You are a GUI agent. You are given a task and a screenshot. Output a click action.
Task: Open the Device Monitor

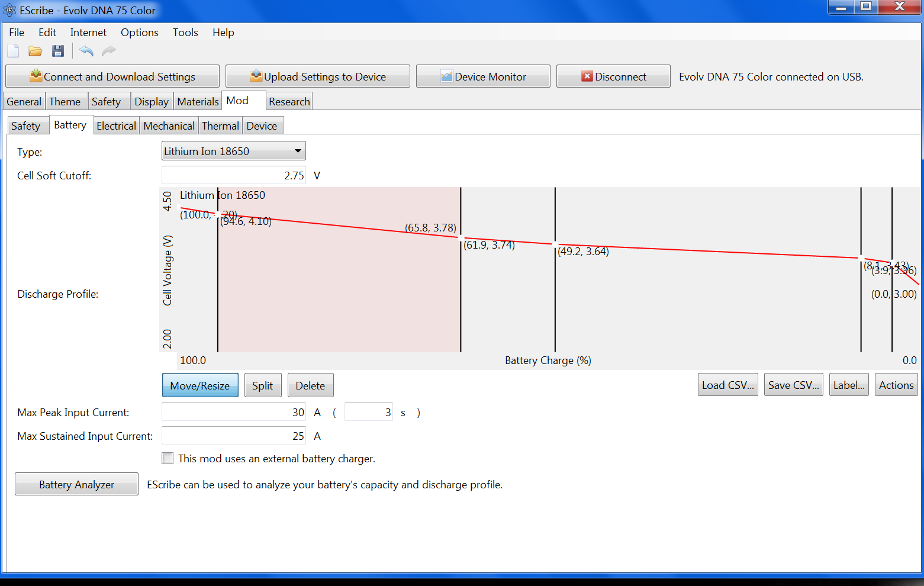point(483,76)
